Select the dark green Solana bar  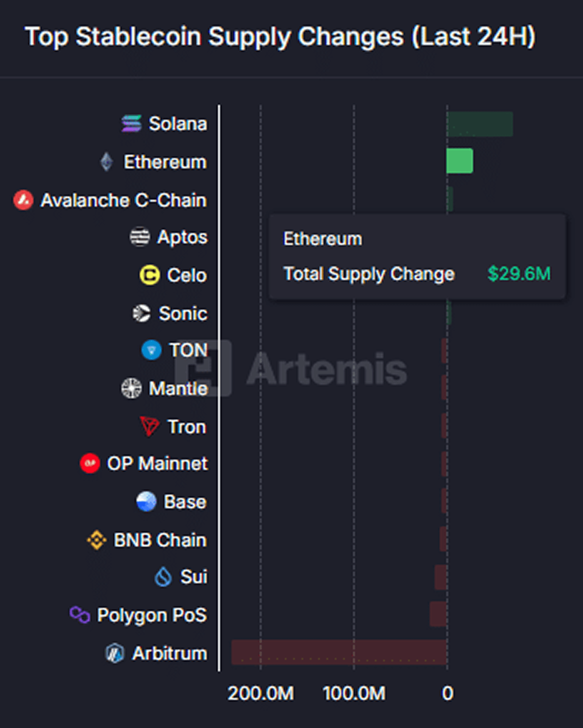click(480, 124)
